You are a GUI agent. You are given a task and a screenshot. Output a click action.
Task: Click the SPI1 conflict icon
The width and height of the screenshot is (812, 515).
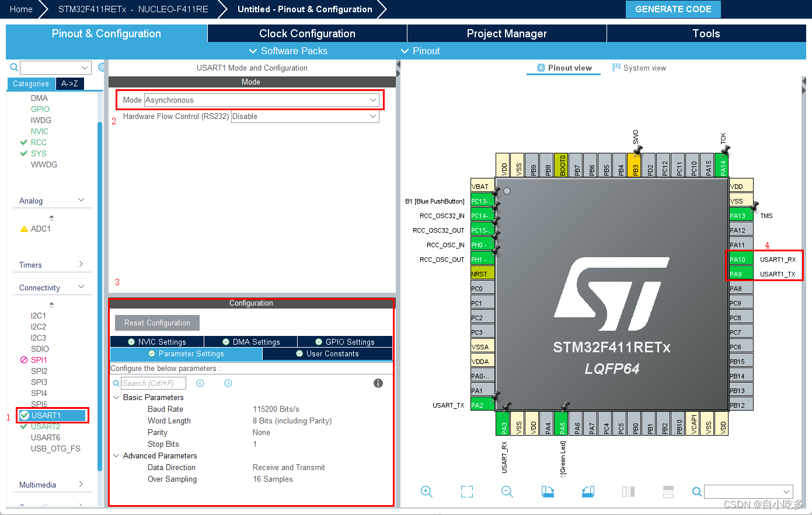coord(24,360)
